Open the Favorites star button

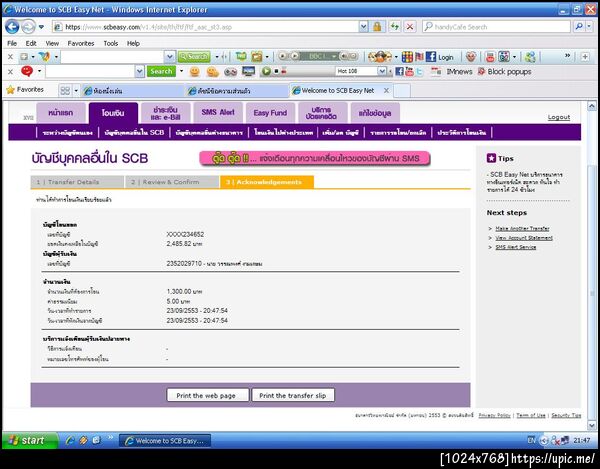tap(25, 90)
